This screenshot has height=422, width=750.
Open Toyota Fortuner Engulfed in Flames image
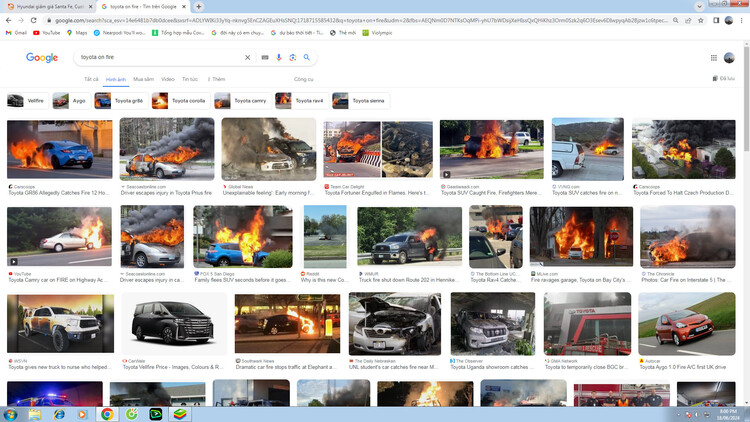tap(378, 149)
